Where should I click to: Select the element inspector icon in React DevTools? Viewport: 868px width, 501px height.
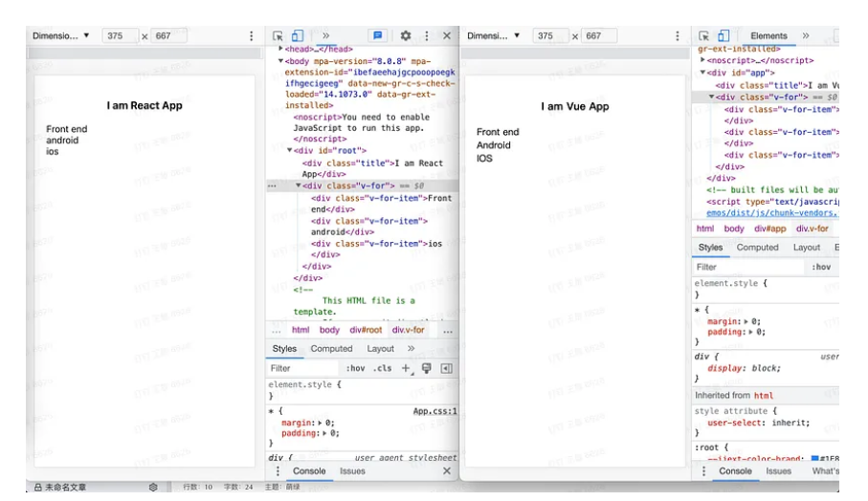(278, 36)
